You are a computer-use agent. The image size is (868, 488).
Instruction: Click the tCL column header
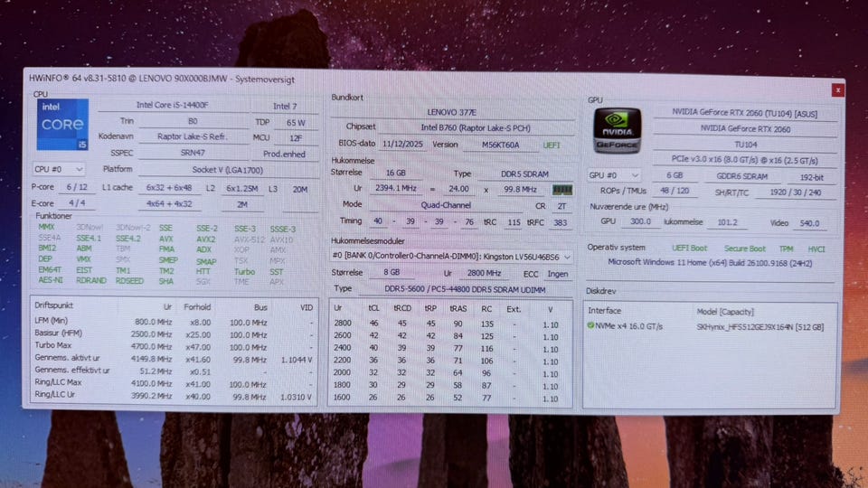click(x=373, y=308)
